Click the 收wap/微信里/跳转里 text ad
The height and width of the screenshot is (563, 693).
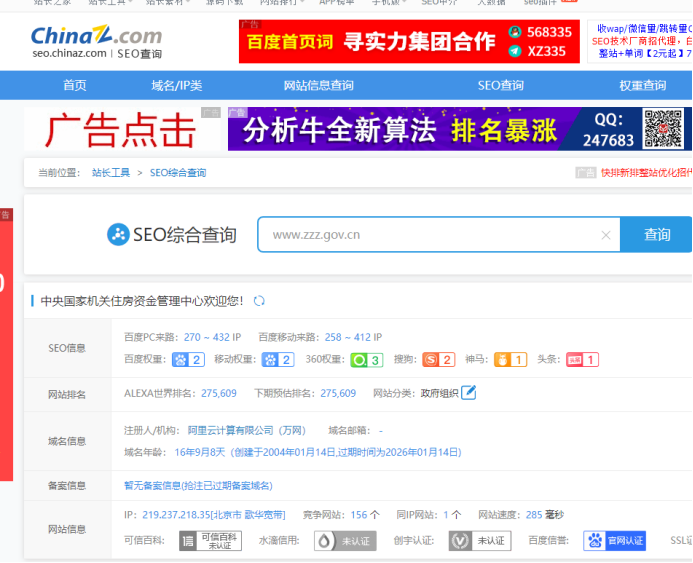(644, 29)
